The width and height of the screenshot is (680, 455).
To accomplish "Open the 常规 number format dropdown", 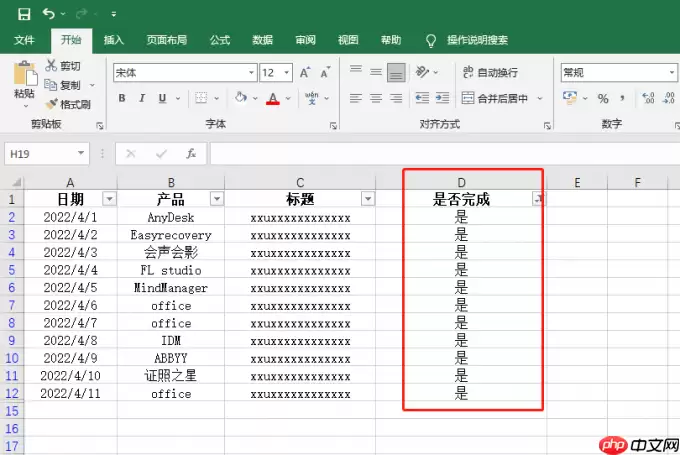I will pos(671,72).
